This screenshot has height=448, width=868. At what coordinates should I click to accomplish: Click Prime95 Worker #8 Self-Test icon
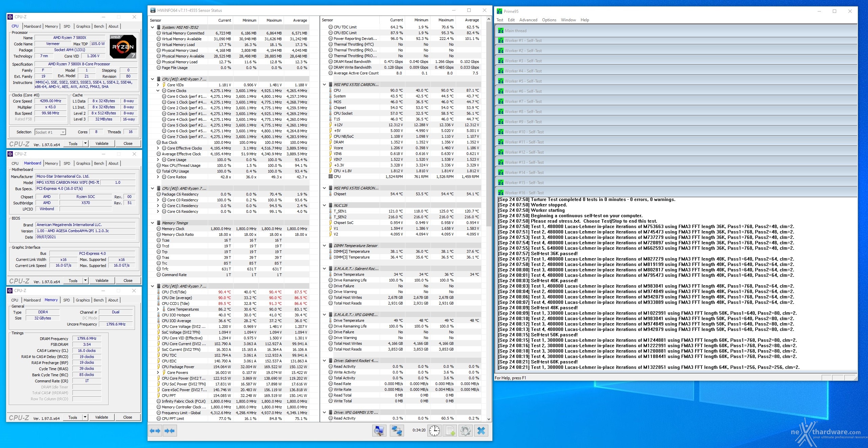501,112
